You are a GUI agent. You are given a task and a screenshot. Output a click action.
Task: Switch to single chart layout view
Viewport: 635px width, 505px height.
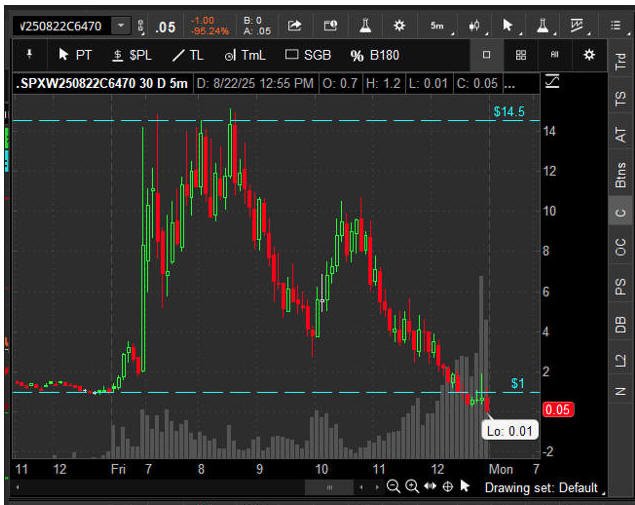click(x=487, y=55)
